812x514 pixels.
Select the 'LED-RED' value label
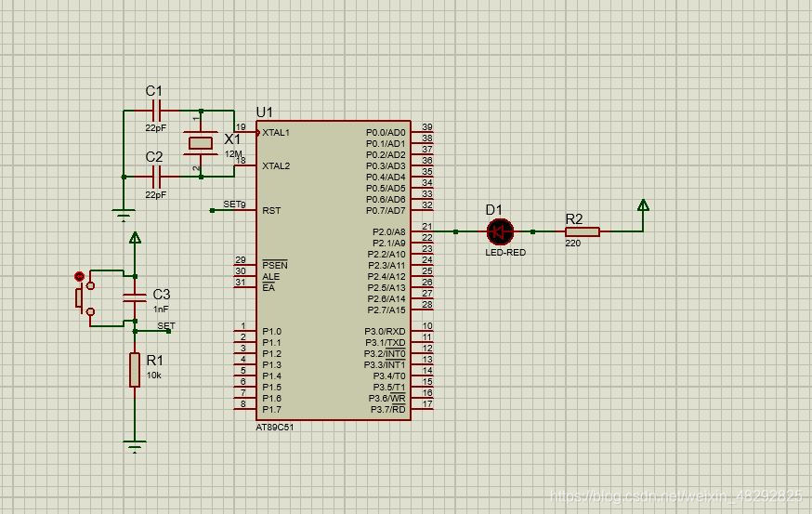505,252
